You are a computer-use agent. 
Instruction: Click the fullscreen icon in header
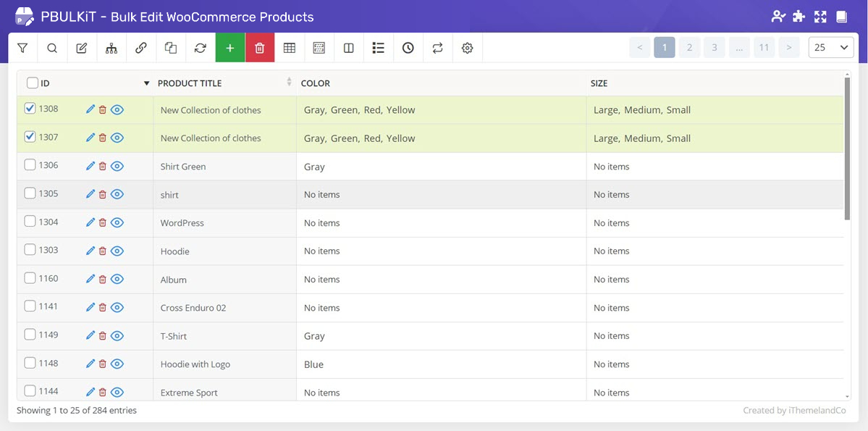[820, 17]
